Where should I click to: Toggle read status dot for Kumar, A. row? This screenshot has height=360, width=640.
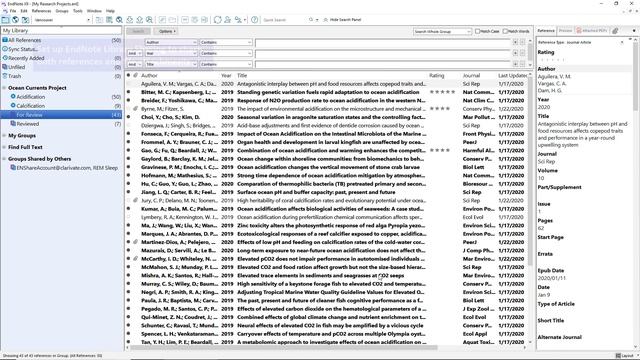(x=128, y=209)
